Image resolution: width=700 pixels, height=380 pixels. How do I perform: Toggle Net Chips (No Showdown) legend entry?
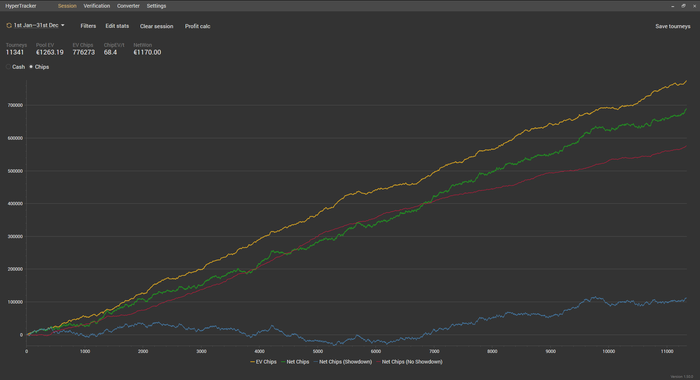pos(409,362)
